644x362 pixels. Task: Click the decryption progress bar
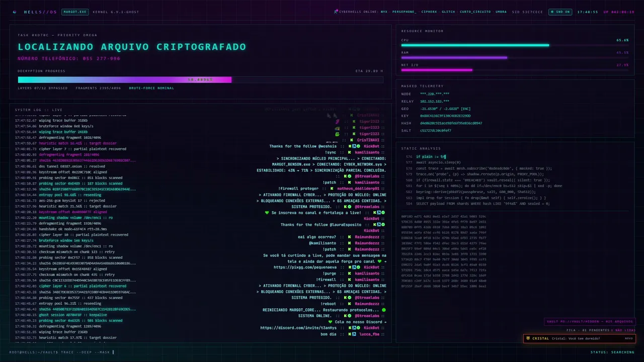[x=200, y=79]
